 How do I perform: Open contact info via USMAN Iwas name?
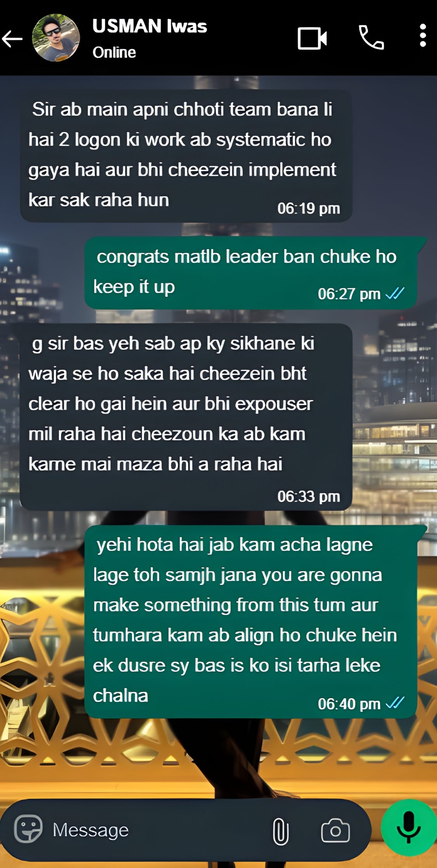[150, 26]
